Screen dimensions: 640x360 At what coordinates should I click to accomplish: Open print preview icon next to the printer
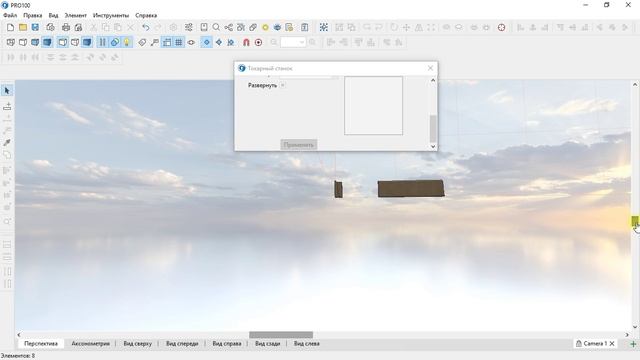pyautogui.click(x=78, y=27)
